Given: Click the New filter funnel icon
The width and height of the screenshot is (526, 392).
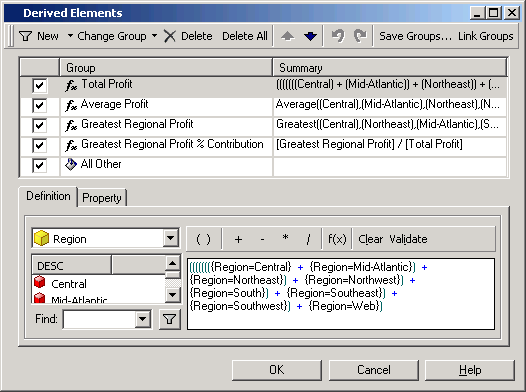Looking at the screenshot, I should (x=25, y=36).
